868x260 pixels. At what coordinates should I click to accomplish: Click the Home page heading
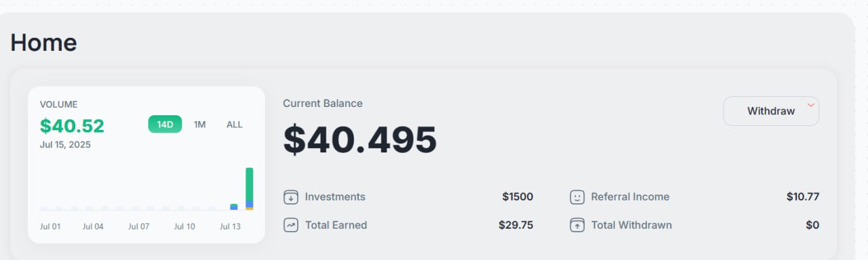43,43
